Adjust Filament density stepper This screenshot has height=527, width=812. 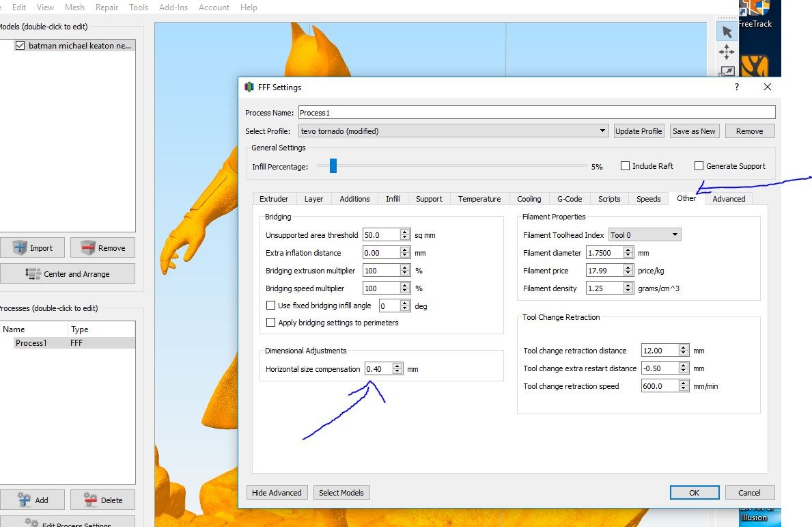(628, 288)
